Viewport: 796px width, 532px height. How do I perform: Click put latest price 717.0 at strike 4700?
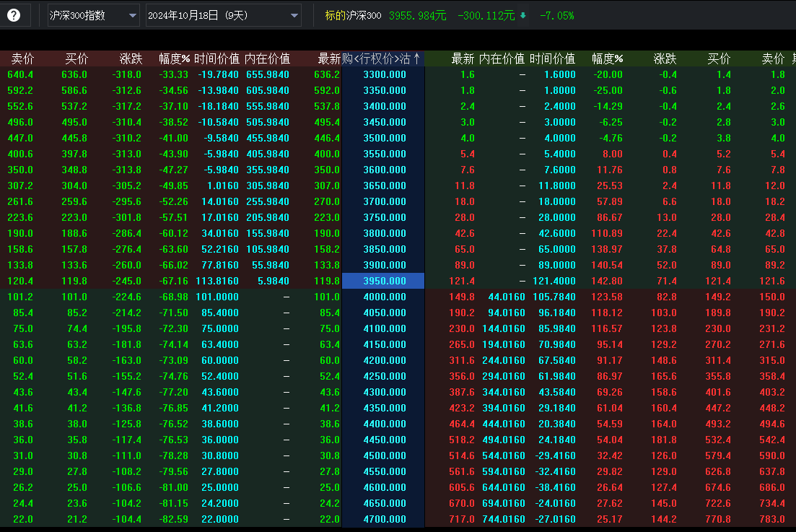462,519
